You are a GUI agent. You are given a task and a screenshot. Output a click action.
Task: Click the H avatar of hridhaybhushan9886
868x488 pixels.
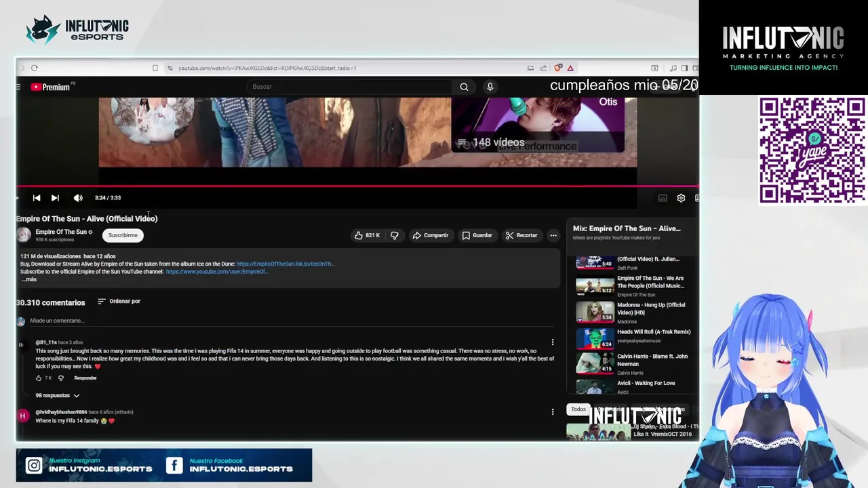22,415
